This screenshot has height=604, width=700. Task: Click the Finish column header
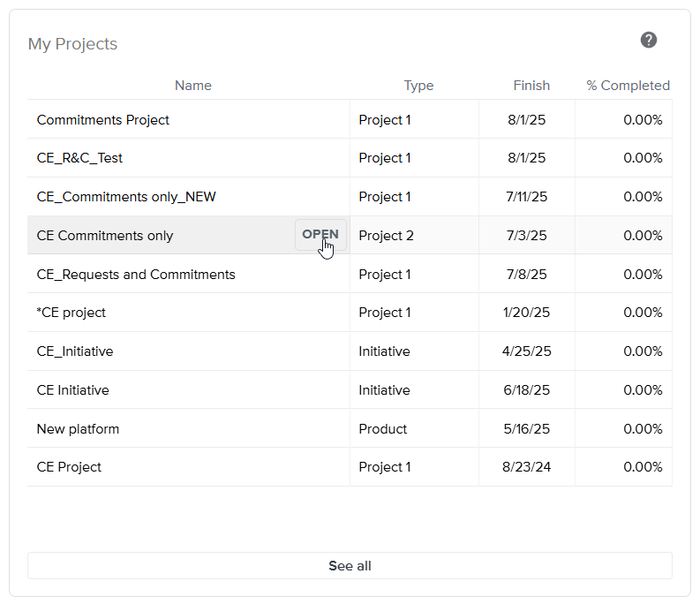click(x=531, y=86)
